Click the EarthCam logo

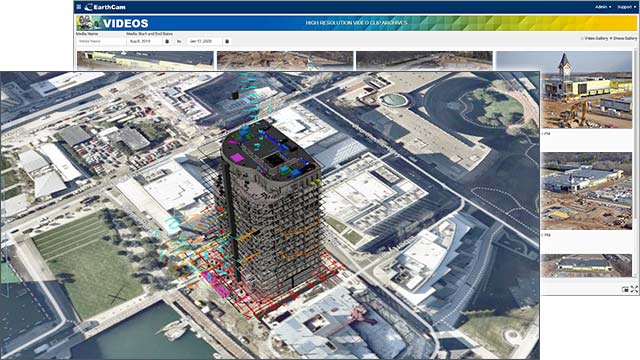[x=105, y=7]
